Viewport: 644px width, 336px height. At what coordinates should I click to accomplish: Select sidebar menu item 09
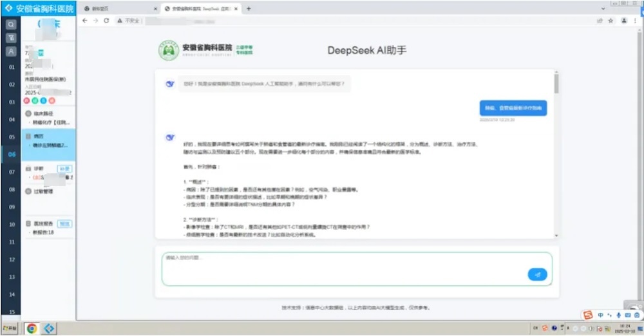[x=12, y=207]
